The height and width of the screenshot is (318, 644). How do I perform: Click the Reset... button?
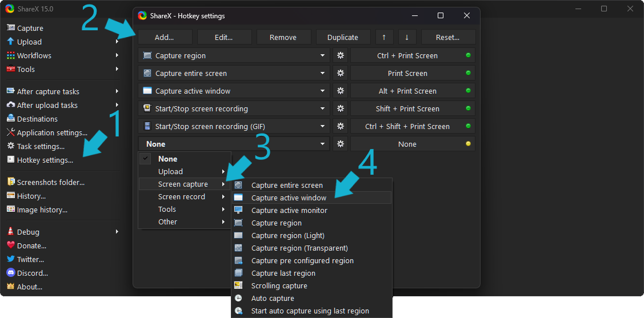point(448,37)
